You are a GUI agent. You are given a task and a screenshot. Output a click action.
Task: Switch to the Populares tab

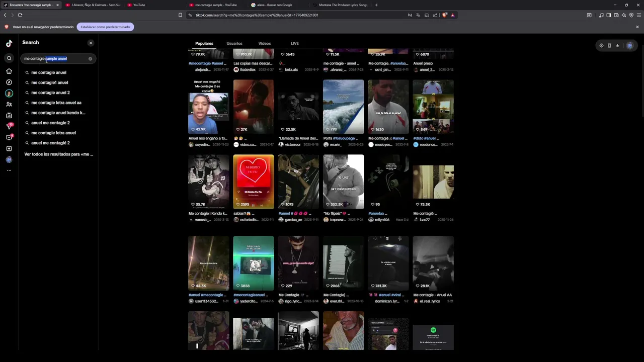click(204, 44)
